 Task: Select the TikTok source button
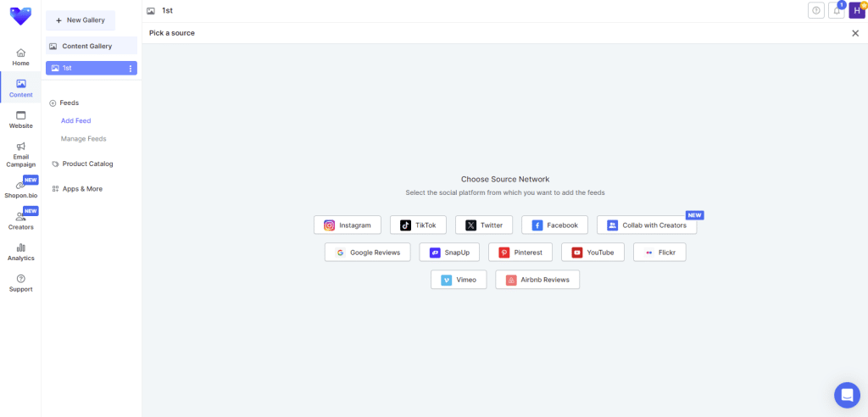click(418, 225)
